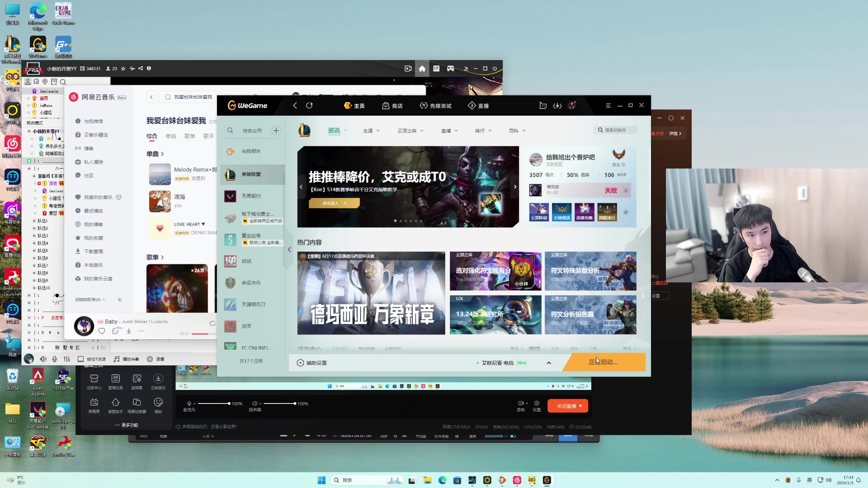Switch to 单曲 tab in music search results
The image size is (868, 488).
[x=171, y=136]
